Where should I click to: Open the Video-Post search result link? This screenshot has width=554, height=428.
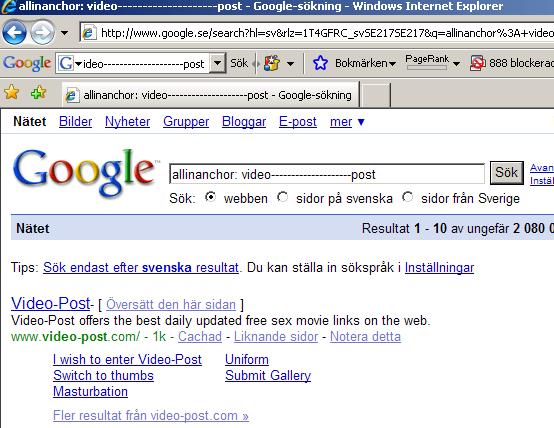coord(51,303)
